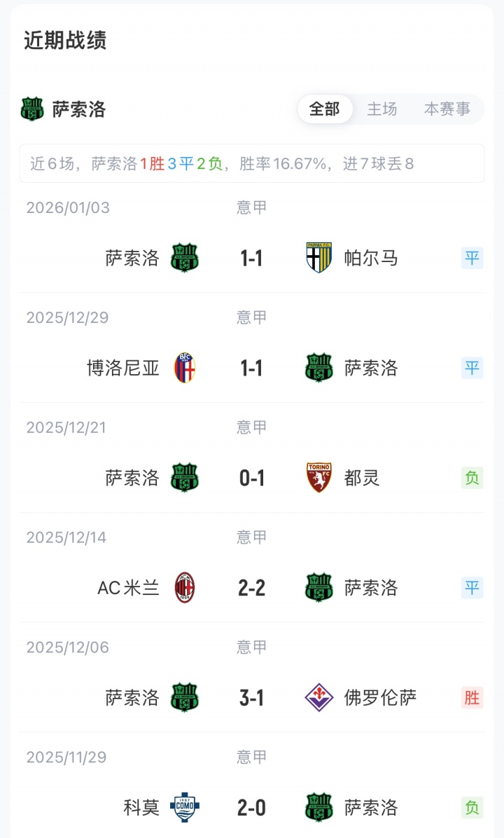Switch to the 主场 filter tab

click(382, 109)
